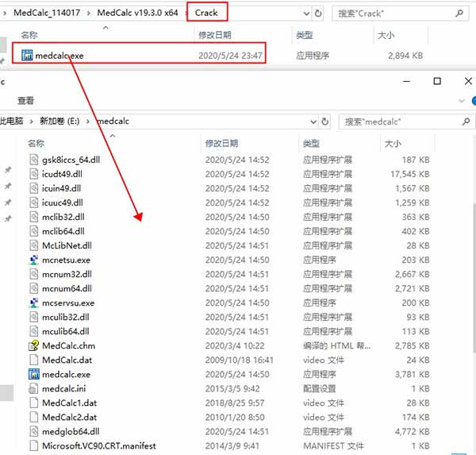Image resolution: width=476 pixels, height=455 pixels.
Task: Sort Crack window by 修改日期 column
Action: point(215,35)
